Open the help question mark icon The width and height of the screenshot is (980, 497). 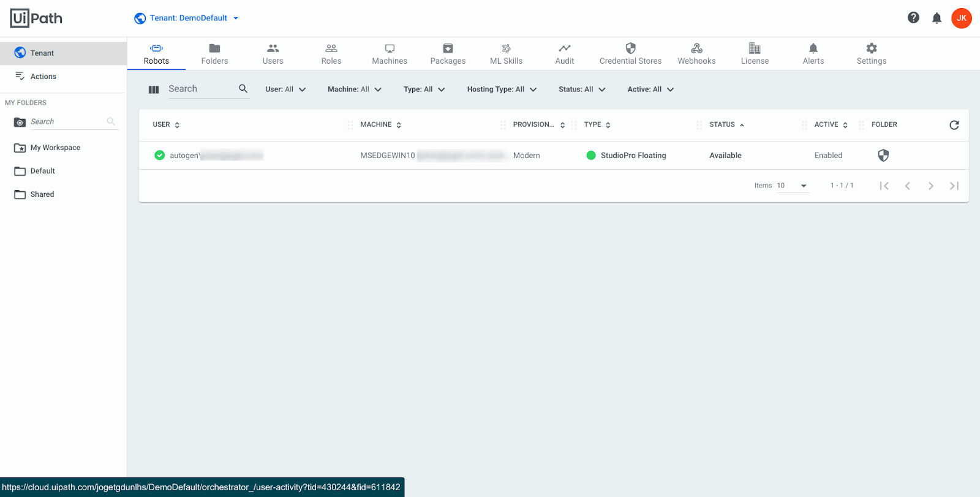click(913, 18)
